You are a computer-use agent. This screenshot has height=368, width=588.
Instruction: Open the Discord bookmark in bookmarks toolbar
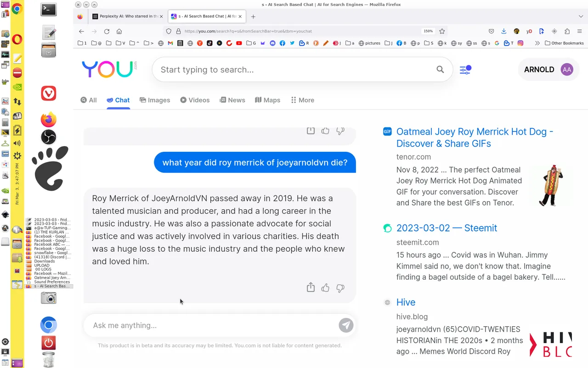click(272, 43)
